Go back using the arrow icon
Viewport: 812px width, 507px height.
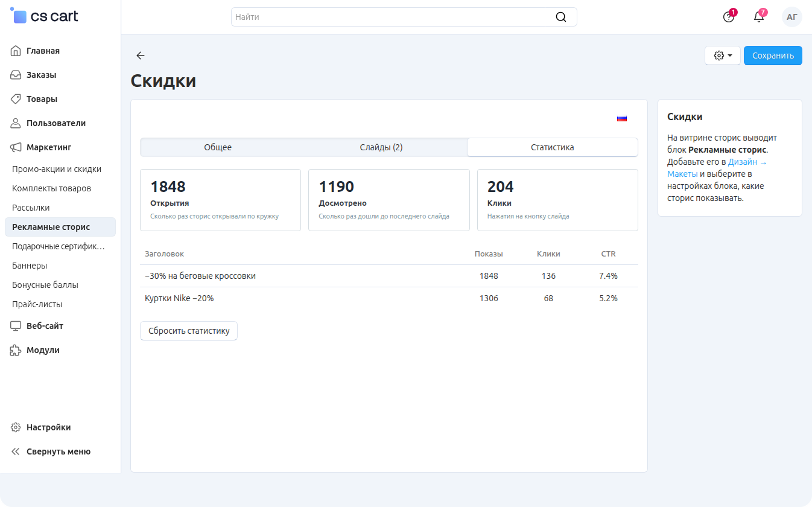[x=141, y=56]
